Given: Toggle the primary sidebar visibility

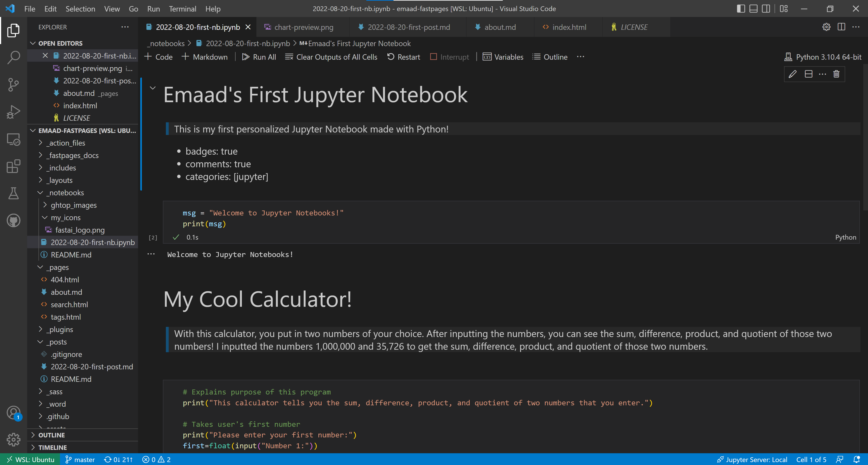Looking at the screenshot, I should [x=741, y=9].
